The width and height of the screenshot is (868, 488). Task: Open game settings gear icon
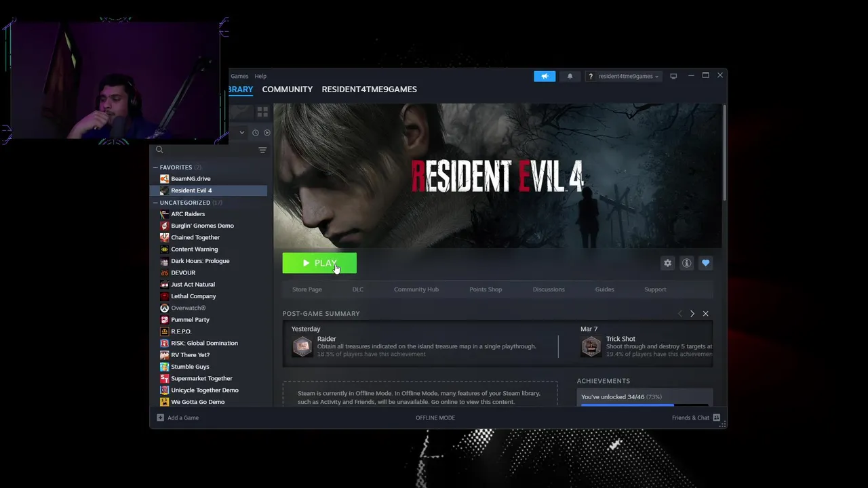click(x=668, y=263)
